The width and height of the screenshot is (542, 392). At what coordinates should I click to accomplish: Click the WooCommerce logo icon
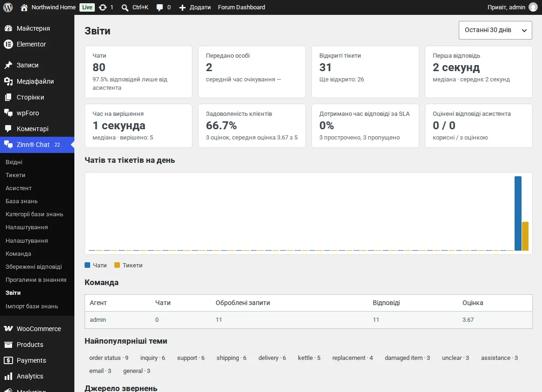(8, 329)
